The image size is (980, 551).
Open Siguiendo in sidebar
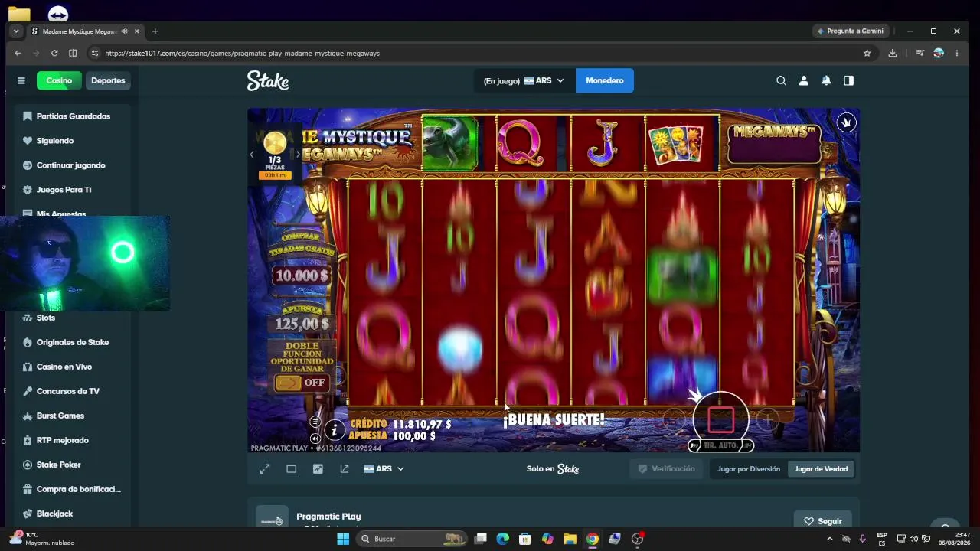(73, 141)
